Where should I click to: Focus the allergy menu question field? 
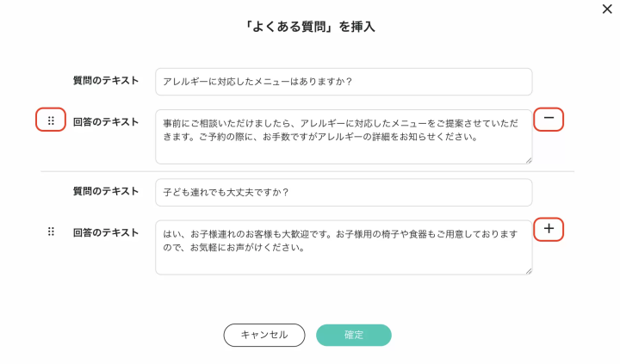click(x=344, y=82)
